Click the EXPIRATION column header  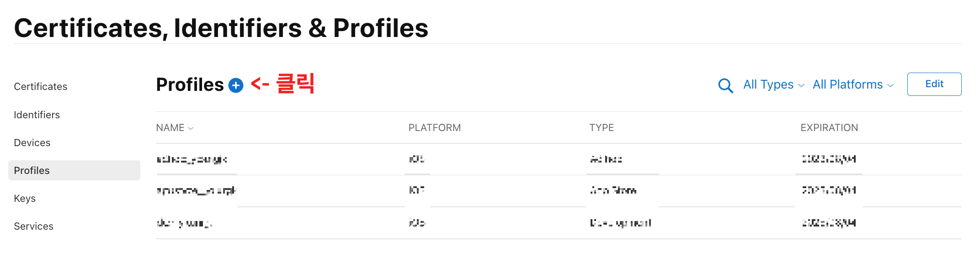pos(829,128)
